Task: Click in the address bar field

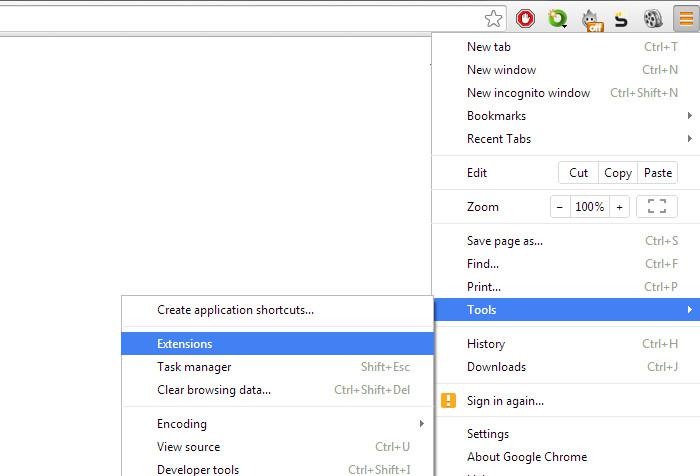Action: point(240,18)
